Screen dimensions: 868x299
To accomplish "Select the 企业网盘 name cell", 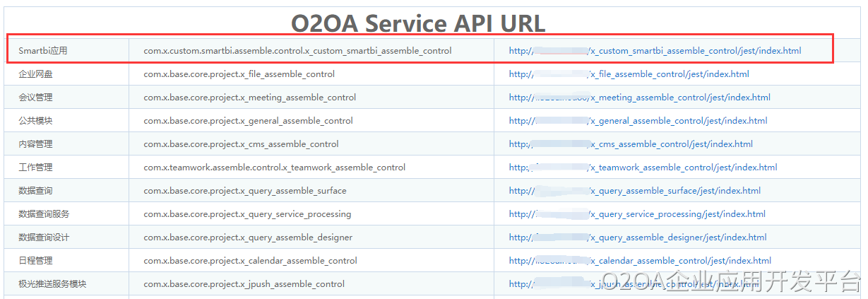I will [35, 74].
